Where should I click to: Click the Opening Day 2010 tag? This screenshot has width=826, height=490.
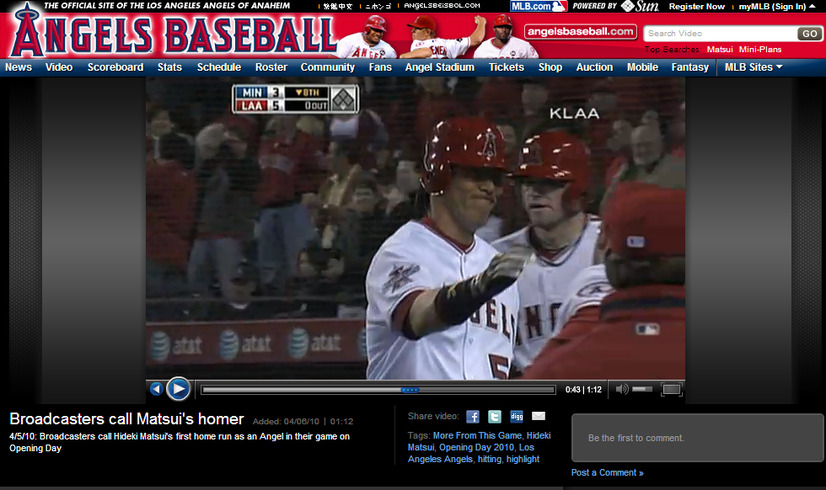[x=477, y=447]
